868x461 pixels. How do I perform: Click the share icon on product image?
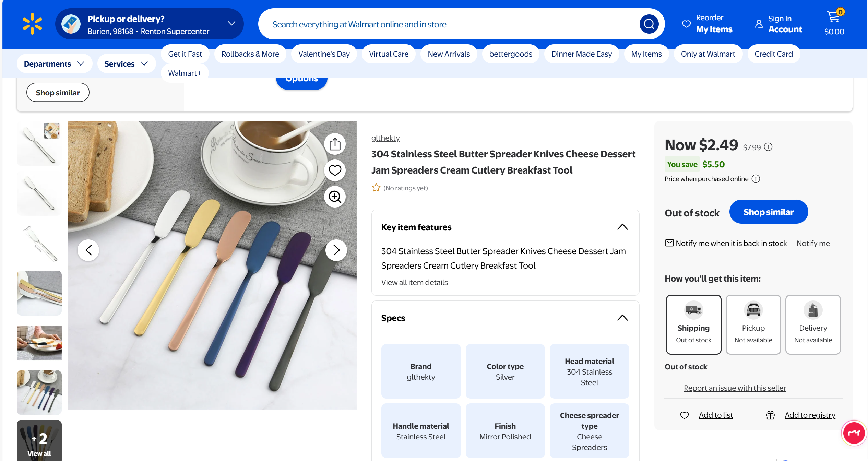click(x=335, y=144)
